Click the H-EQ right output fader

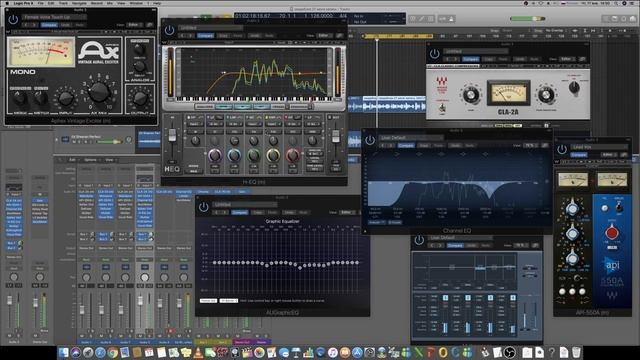(x=336, y=137)
